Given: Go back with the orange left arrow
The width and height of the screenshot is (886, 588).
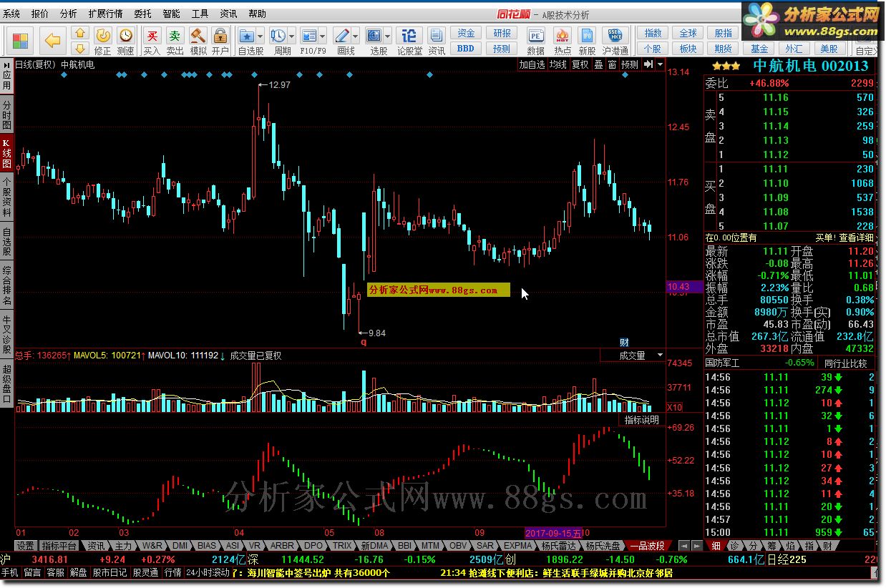Looking at the screenshot, I should (52, 41).
